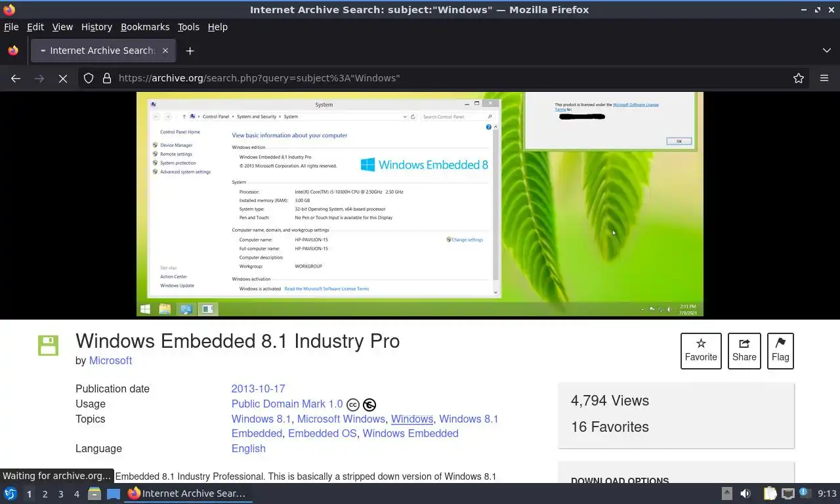This screenshot has height=504, width=840.
Task: Click the Creative Commons CC icon
Action: pos(353,404)
